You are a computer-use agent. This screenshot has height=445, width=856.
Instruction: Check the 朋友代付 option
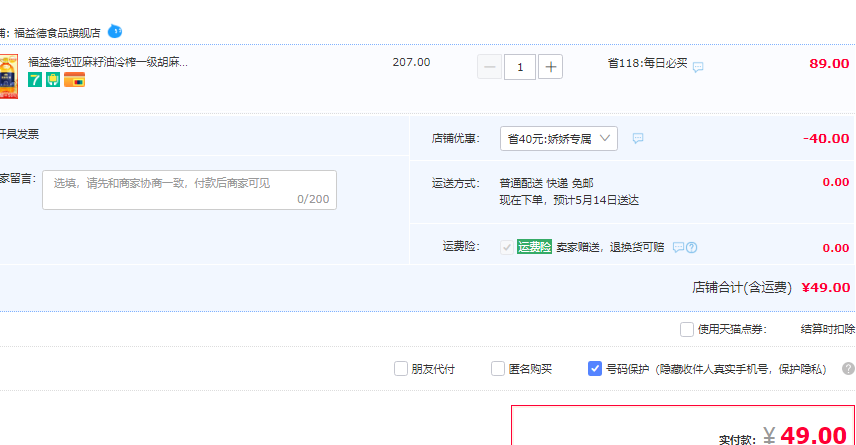pos(401,369)
